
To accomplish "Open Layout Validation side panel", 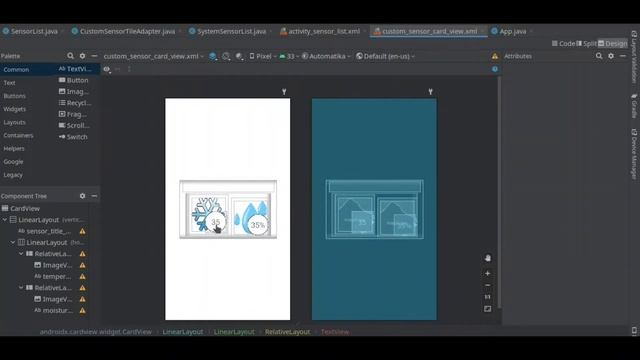I will [634, 57].
